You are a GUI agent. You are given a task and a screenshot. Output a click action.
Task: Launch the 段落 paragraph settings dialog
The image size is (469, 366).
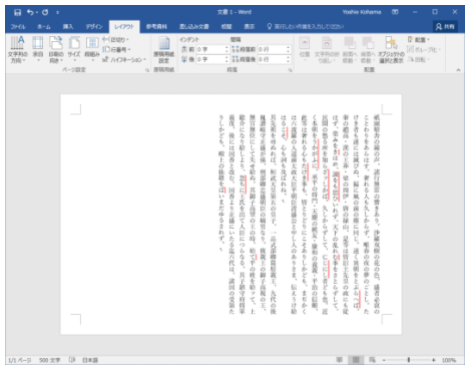290,70
